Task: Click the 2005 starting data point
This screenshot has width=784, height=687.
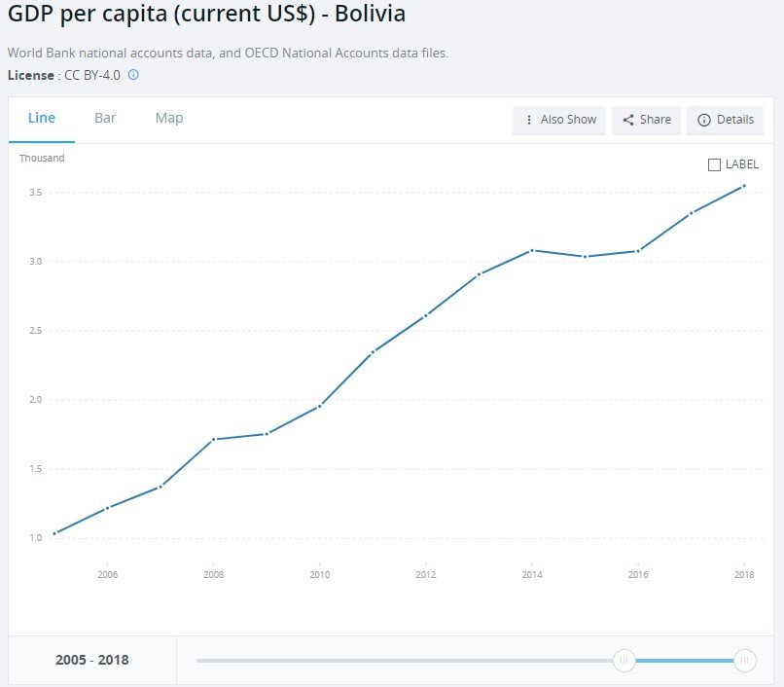Action: click(x=54, y=533)
